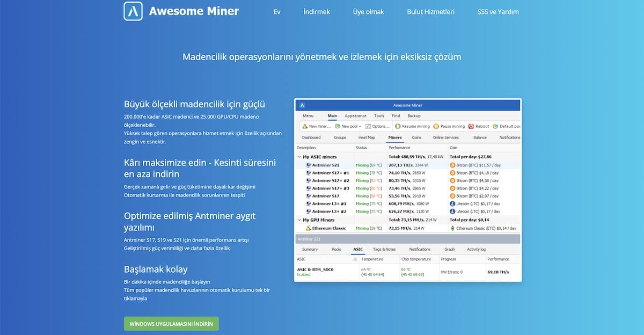The height and width of the screenshot is (335, 644).
Task: Click Bitcoin coin icon at $4,22 / day
Action: pos(452,188)
